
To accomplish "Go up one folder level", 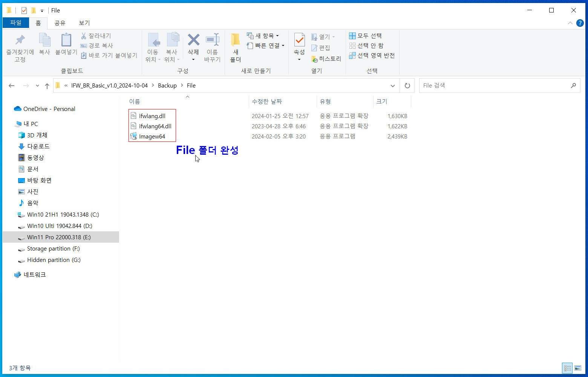I will (x=47, y=86).
